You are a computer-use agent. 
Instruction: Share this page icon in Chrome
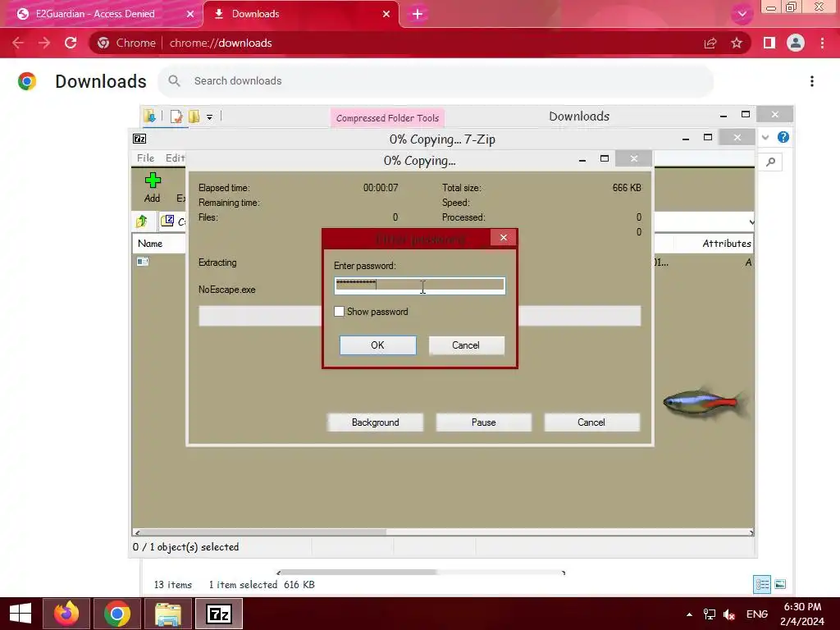710,43
